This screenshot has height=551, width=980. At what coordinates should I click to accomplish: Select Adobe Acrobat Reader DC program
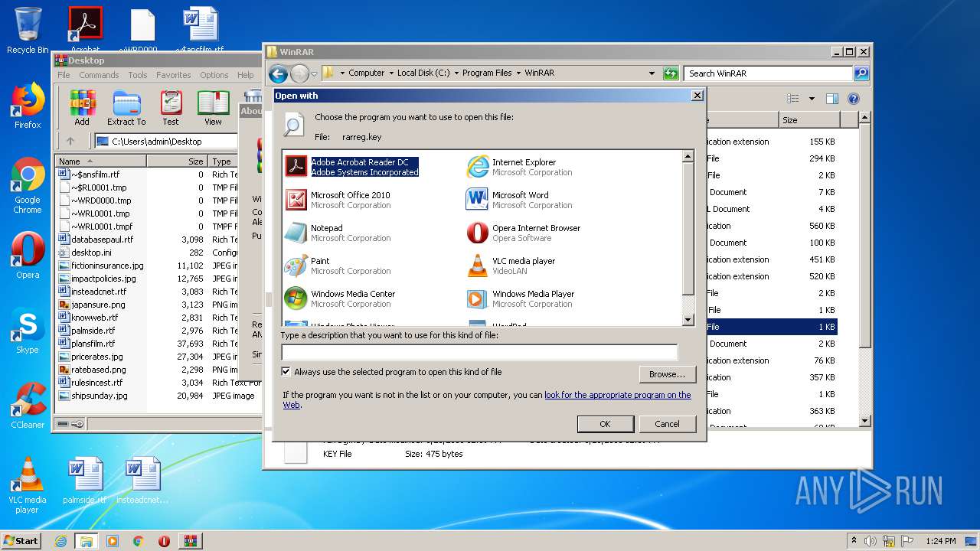[x=352, y=167]
